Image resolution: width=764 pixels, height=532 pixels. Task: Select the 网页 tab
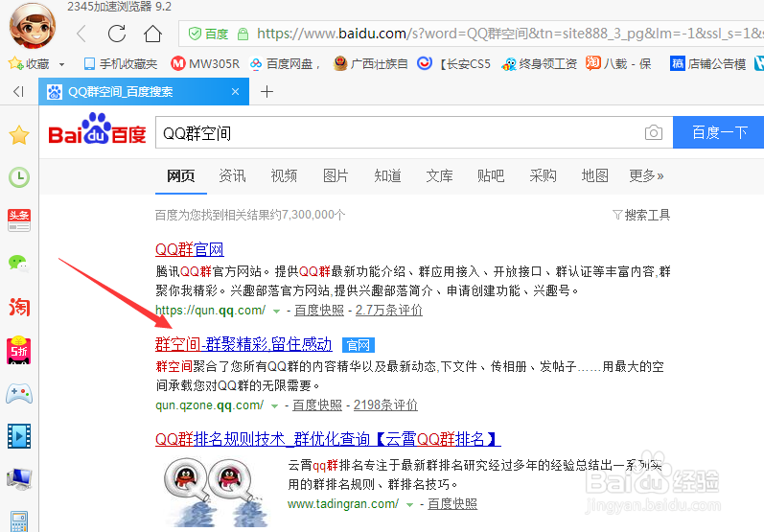click(181, 175)
